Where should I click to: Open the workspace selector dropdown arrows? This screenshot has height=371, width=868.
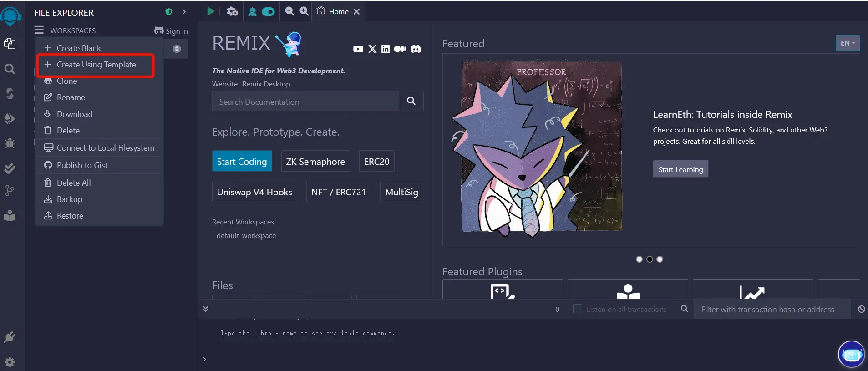[x=177, y=49]
